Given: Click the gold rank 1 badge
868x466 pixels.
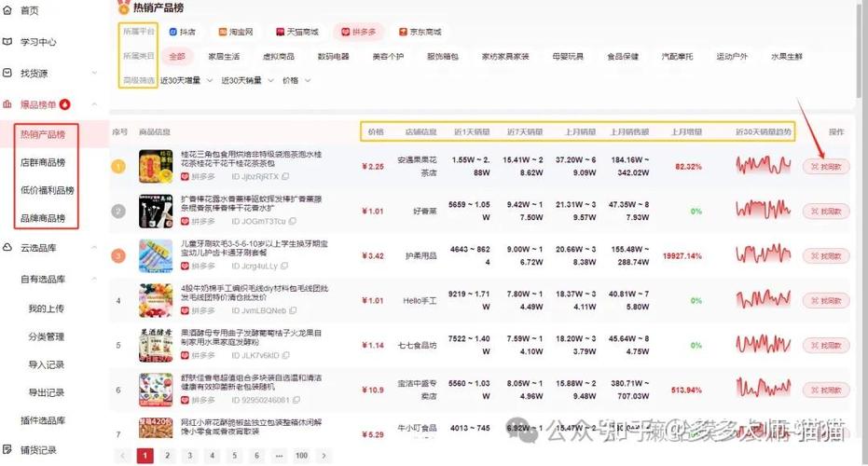Looking at the screenshot, I should [118, 166].
